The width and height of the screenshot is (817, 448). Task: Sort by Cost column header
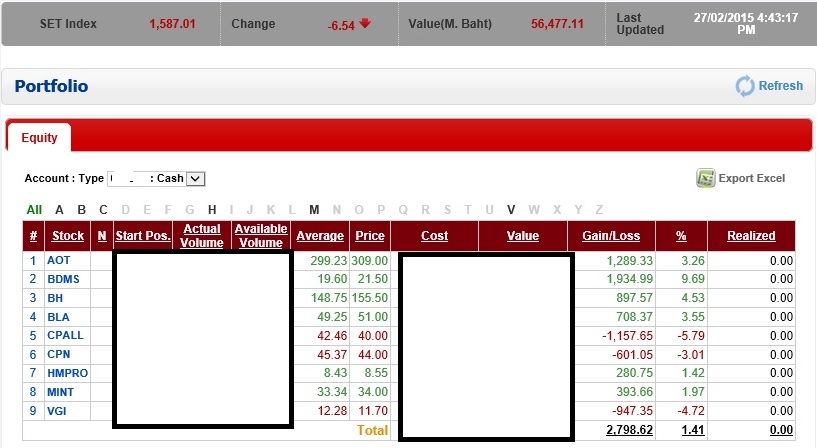pyautogui.click(x=434, y=235)
